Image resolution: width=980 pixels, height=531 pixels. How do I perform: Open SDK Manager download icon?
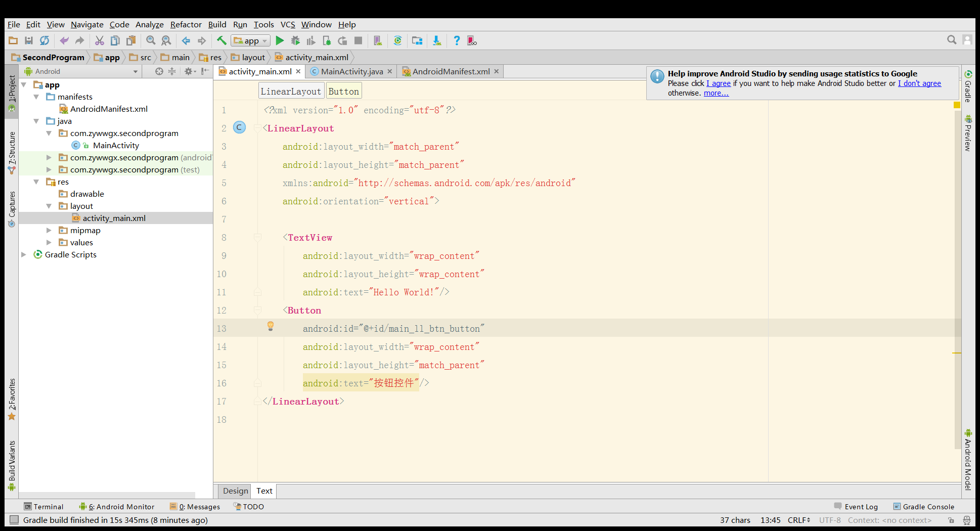[437, 41]
